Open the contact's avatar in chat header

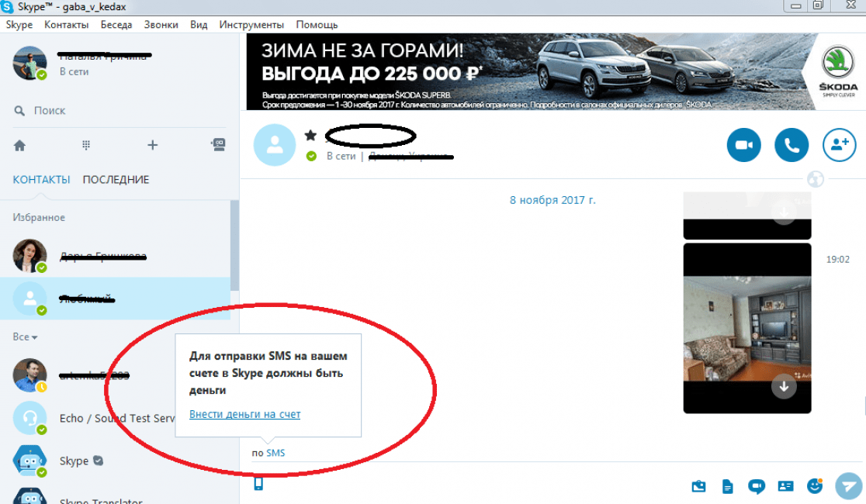275,145
